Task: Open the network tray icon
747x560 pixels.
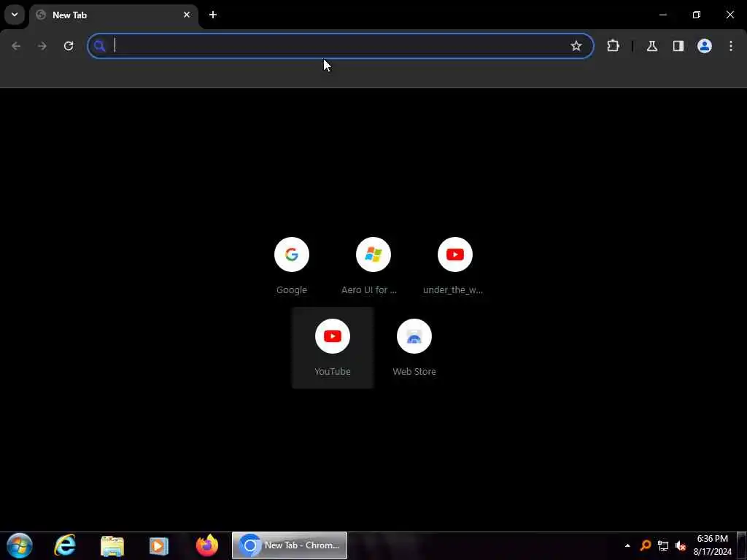Action: pyautogui.click(x=663, y=545)
